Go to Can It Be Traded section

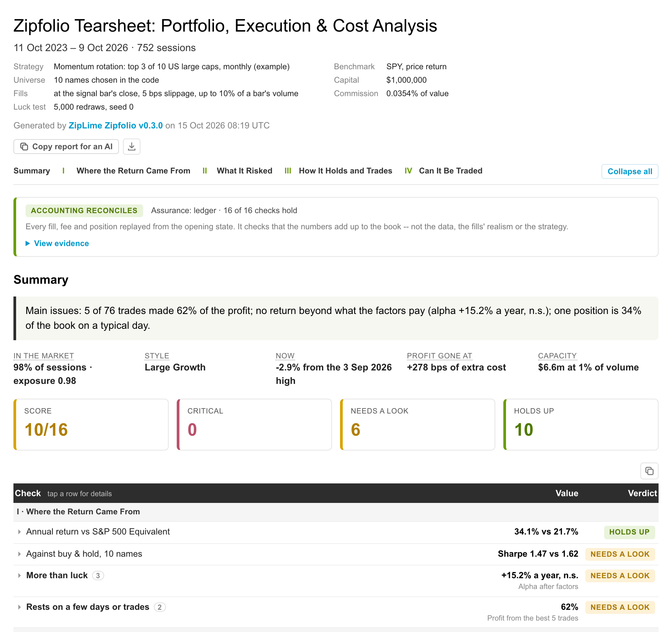click(451, 171)
